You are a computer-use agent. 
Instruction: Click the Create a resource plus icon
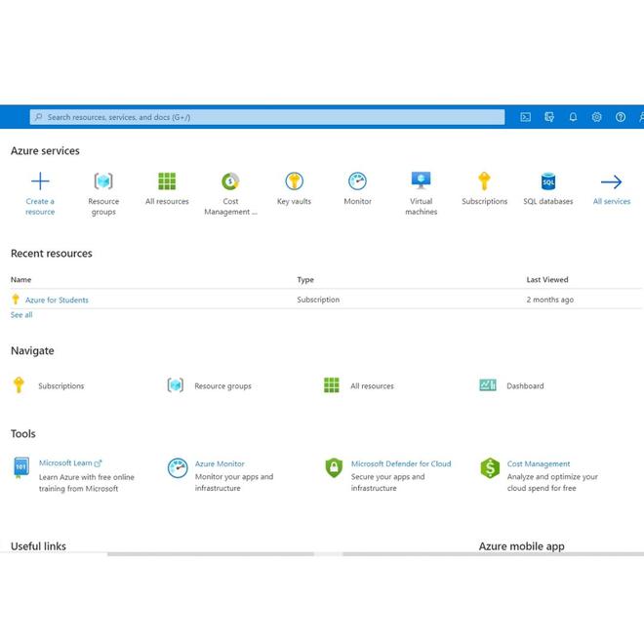[40, 181]
